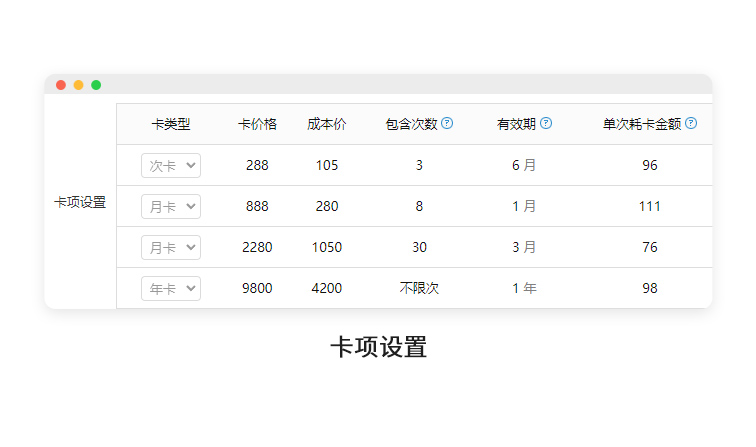The height and width of the screenshot is (447, 756).
Task: Click help icon next to 包含次数
Action: tap(447, 123)
